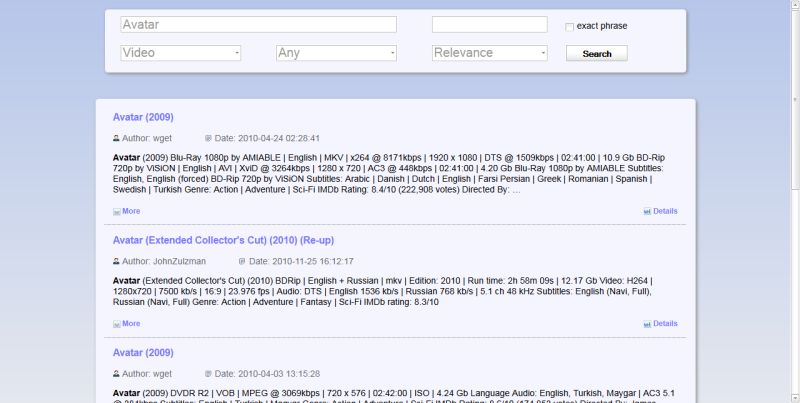Screen dimensions: 800x403
Task: Click the More icon in the AMIABLE Blu-Ray result
Action: click(116, 212)
